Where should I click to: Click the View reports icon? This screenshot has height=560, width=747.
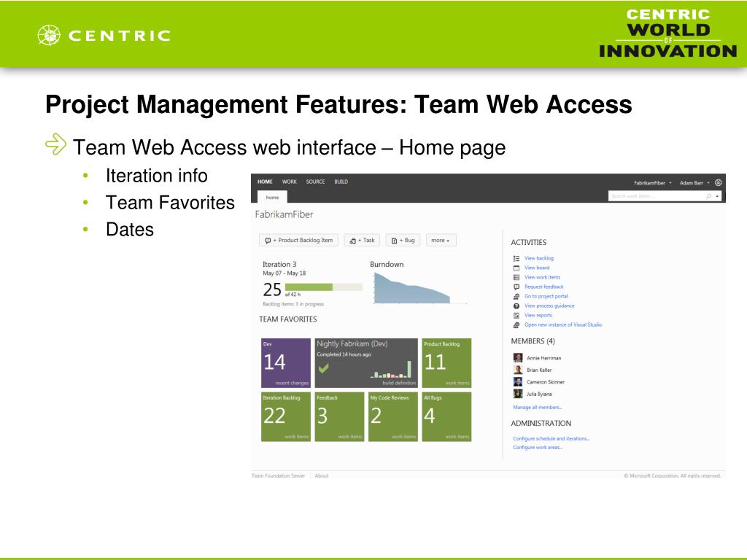coord(516,316)
